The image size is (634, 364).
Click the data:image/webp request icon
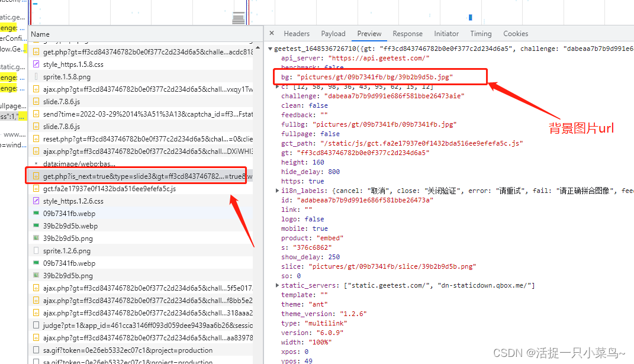[x=37, y=163]
